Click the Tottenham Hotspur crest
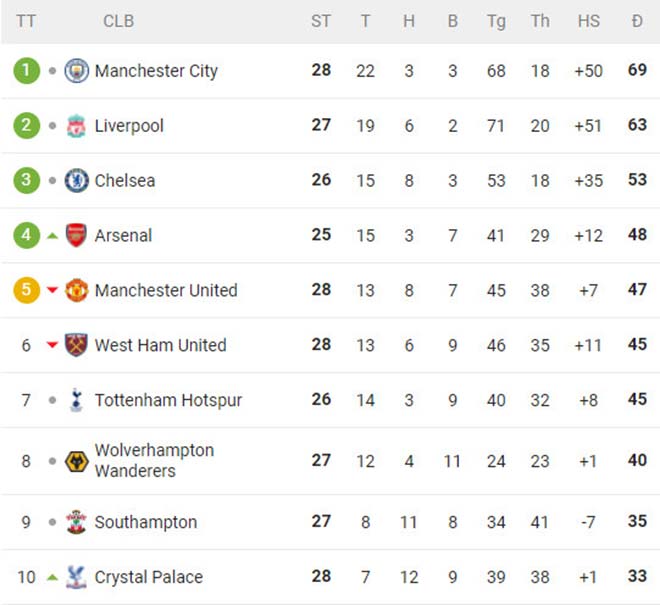The image size is (660, 605). [x=76, y=400]
